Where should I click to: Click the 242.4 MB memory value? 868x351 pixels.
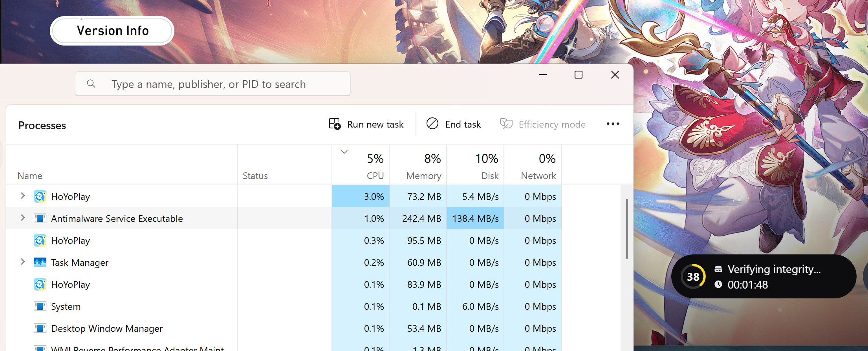(x=421, y=219)
